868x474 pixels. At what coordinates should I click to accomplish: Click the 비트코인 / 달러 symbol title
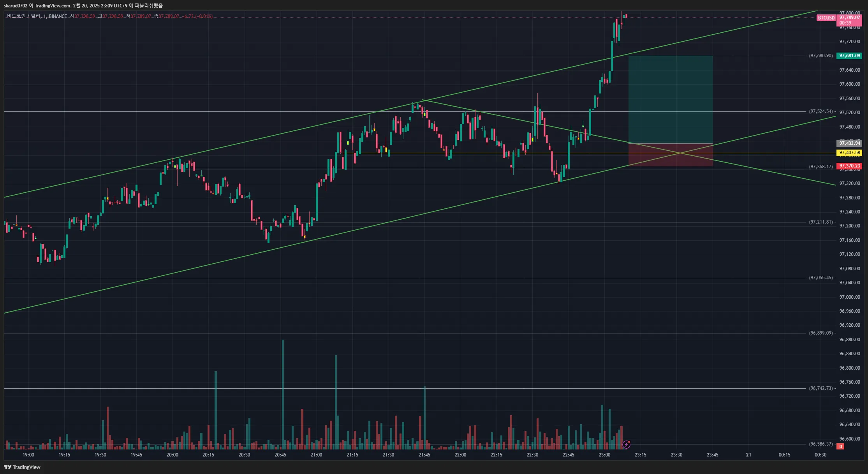pyautogui.click(x=24, y=16)
